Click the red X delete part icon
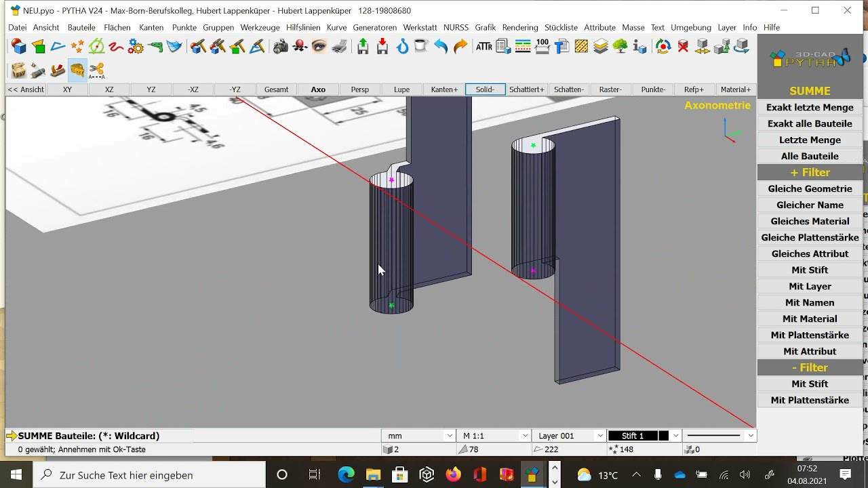 tap(683, 47)
